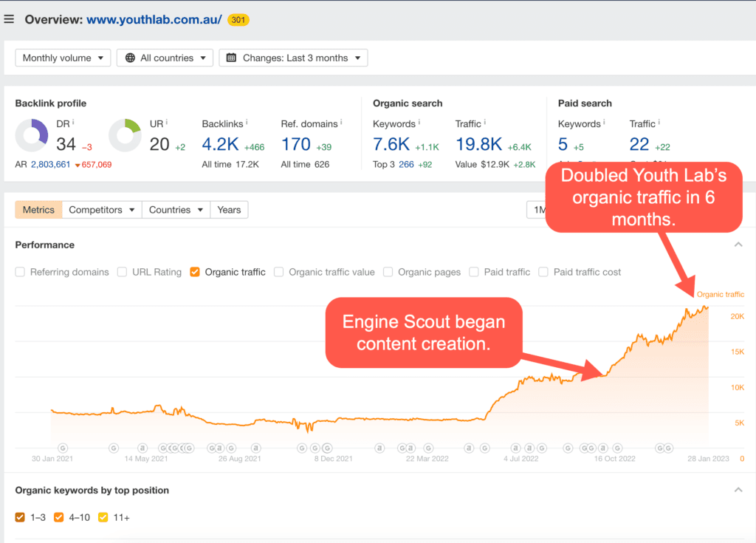Open the hamburger menu icon
The height and width of the screenshot is (543, 756).
9,19
